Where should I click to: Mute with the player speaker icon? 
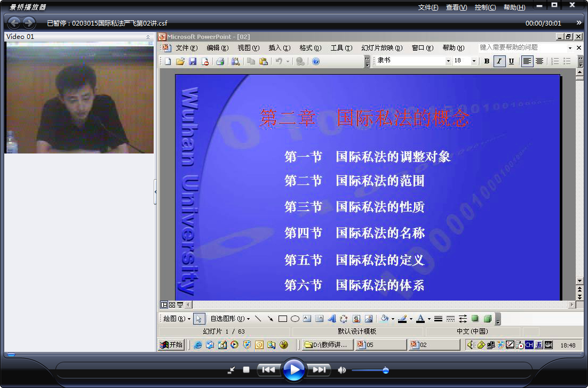(341, 370)
